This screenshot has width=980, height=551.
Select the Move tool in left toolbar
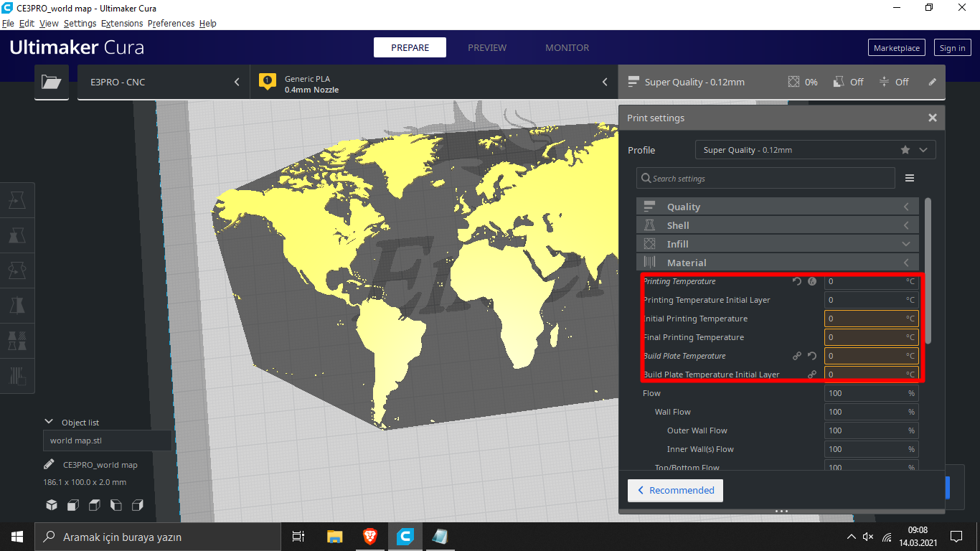coord(17,202)
